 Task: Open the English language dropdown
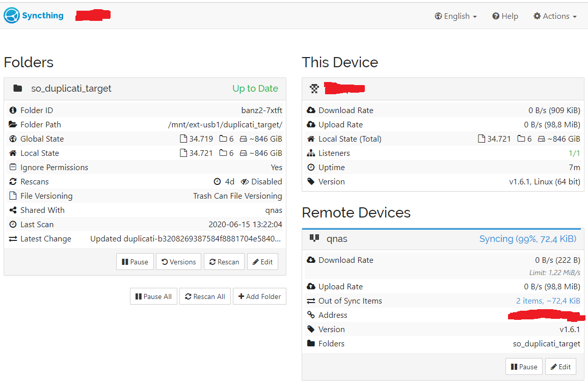click(x=456, y=16)
